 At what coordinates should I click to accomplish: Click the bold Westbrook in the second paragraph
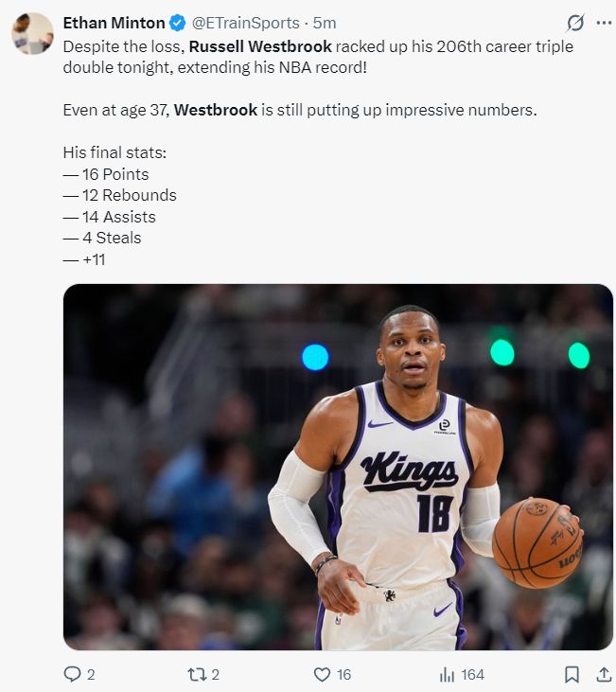click(216, 110)
